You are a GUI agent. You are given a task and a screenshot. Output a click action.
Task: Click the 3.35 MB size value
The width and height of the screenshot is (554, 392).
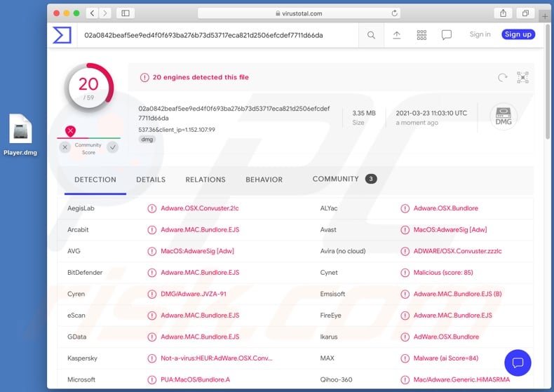click(364, 113)
